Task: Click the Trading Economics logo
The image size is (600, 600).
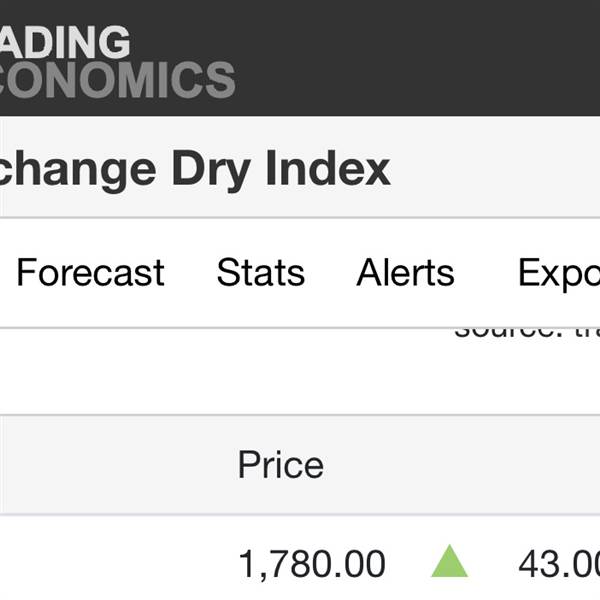Action: coord(117,61)
